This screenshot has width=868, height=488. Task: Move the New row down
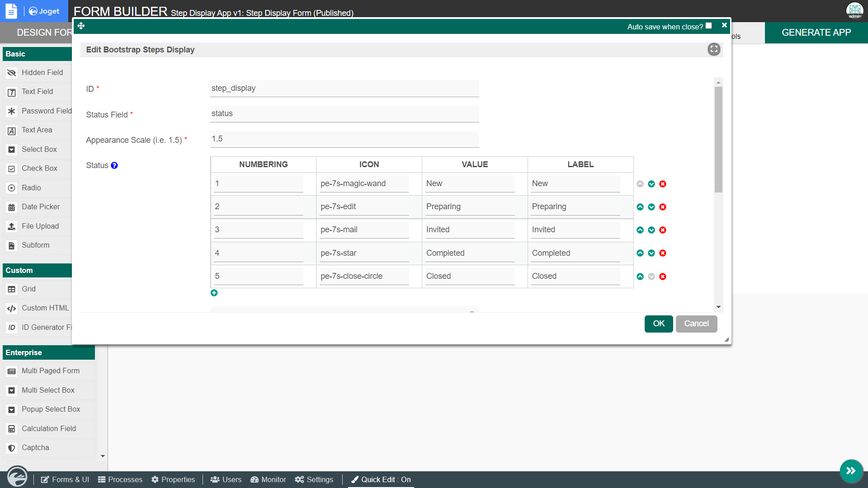click(x=651, y=184)
